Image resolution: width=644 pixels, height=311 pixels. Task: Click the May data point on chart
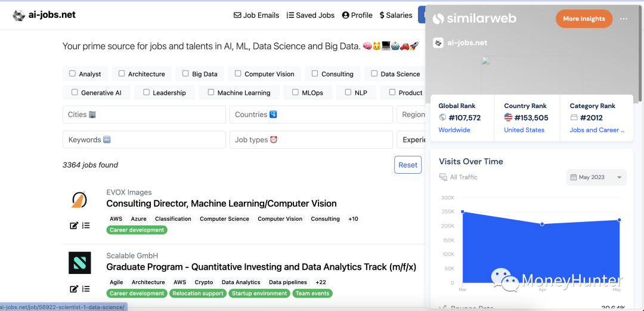tap(620, 220)
